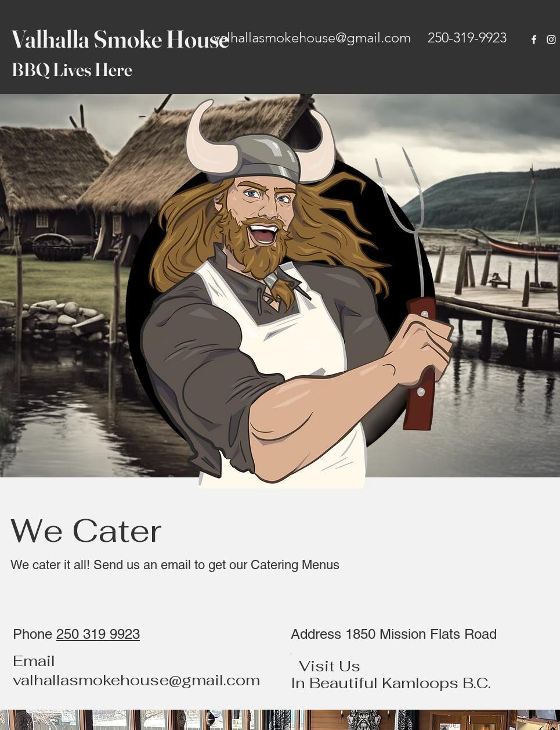The image size is (560, 730).
Task: Click the BBQ Lives Here tagline
Action: coord(72,70)
